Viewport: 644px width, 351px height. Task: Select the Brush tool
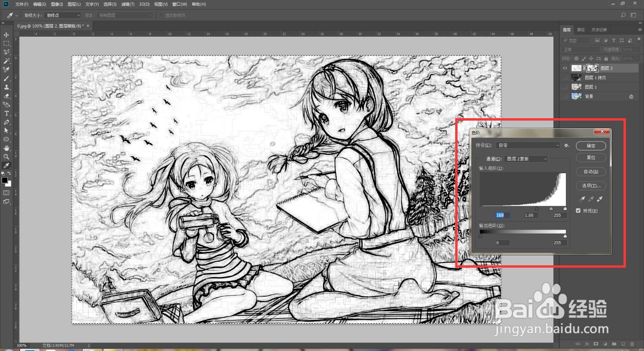tap(6, 78)
